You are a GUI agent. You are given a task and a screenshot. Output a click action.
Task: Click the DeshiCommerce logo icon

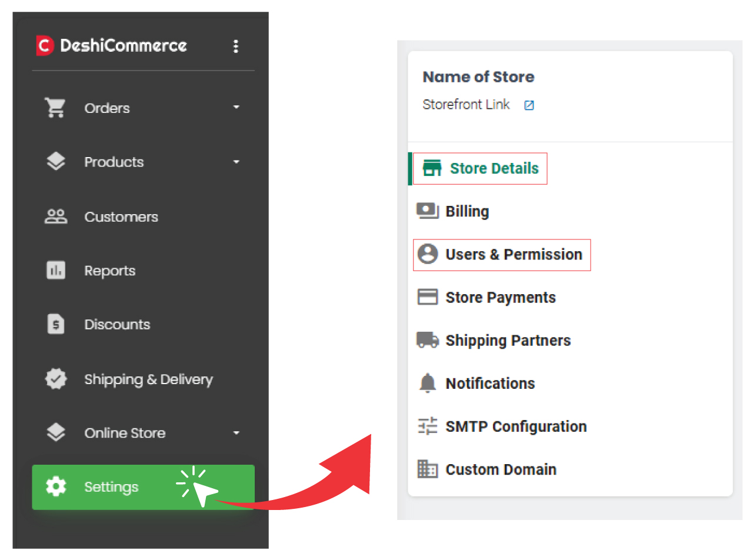point(45,46)
